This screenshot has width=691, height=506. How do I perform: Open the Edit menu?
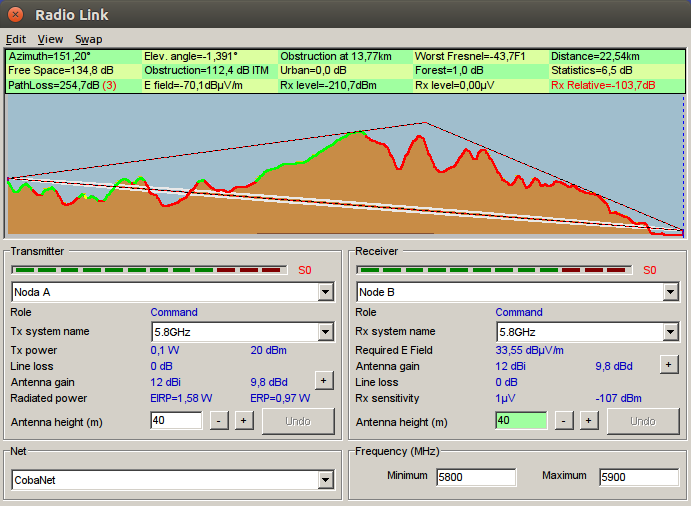[x=16, y=39]
